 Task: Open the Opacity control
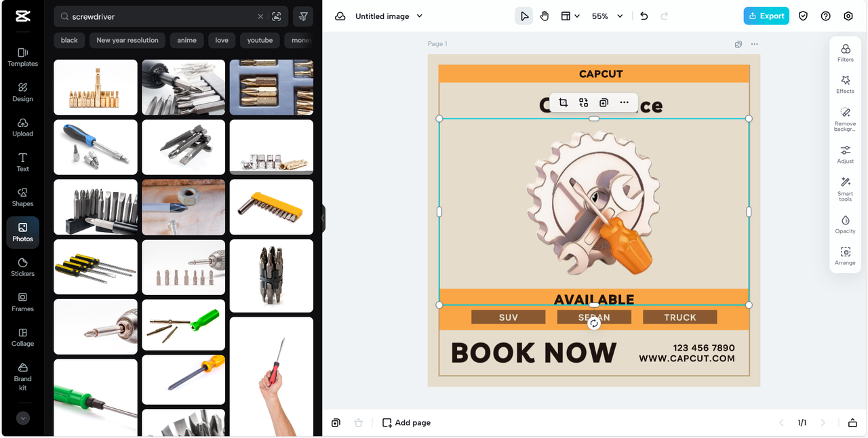coord(846,224)
